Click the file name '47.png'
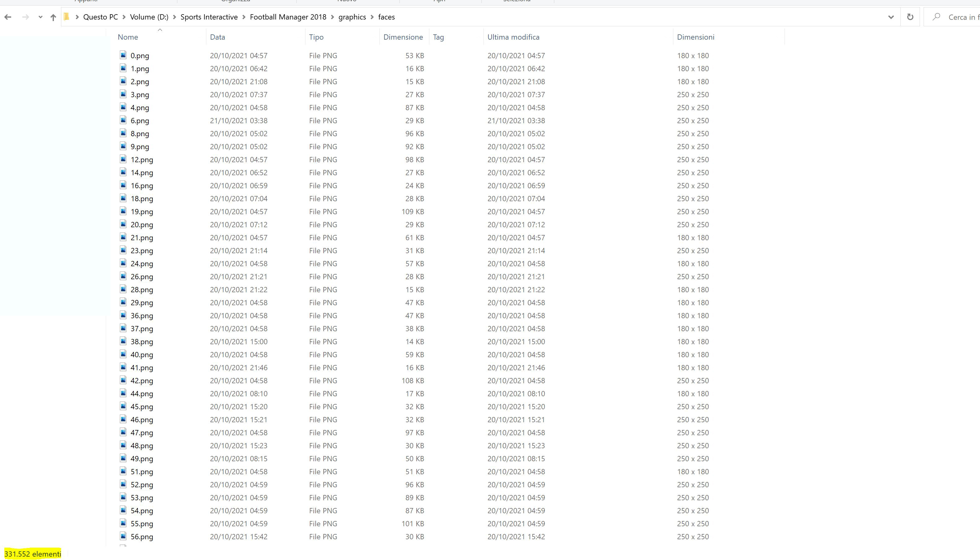The height and width of the screenshot is (560, 980). pyautogui.click(x=142, y=433)
